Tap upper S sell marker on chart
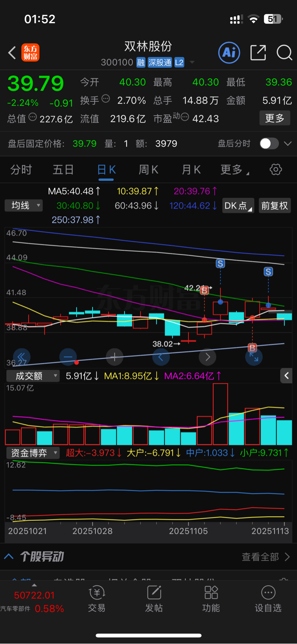This screenshot has height=644, width=297. (x=220, y=264)
